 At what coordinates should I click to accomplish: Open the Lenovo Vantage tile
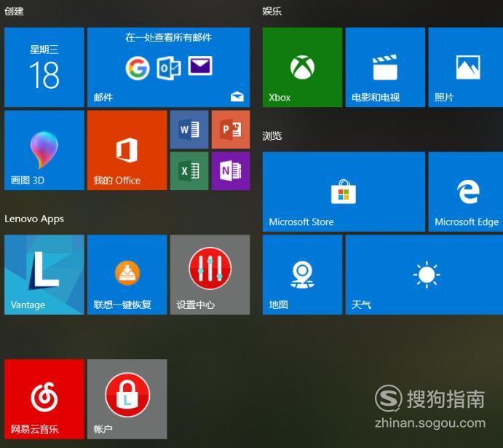(x=44, y=275)
